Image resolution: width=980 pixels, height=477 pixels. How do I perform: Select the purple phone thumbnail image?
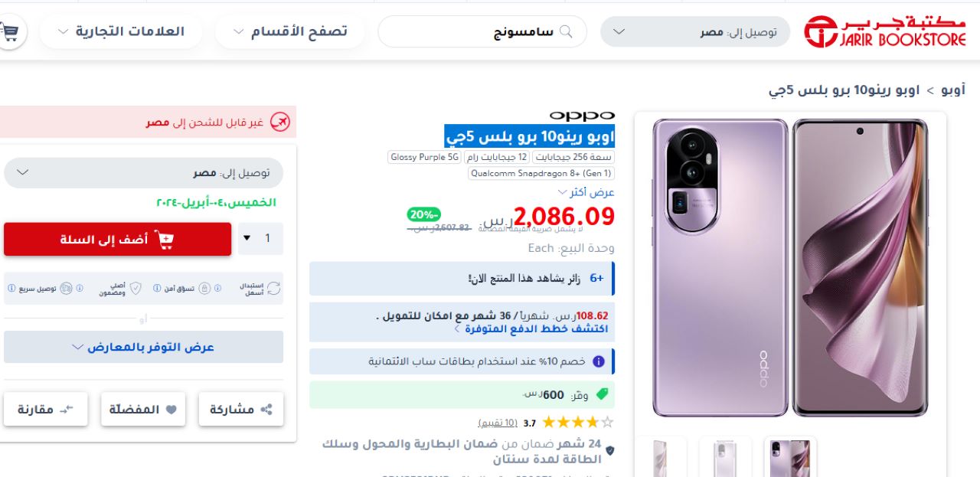coord(790,459)
